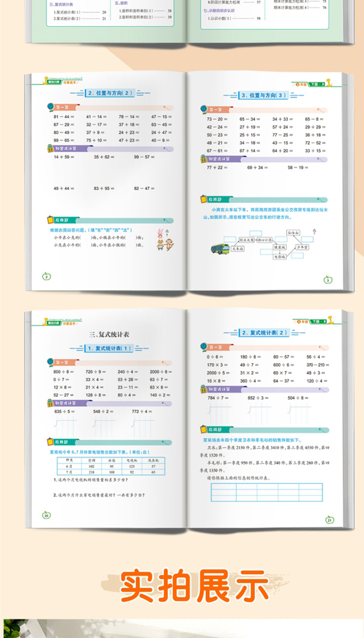Screen dimensions: 364x638
Task: Click the problem 75 + 10 =
Action: 96,140
